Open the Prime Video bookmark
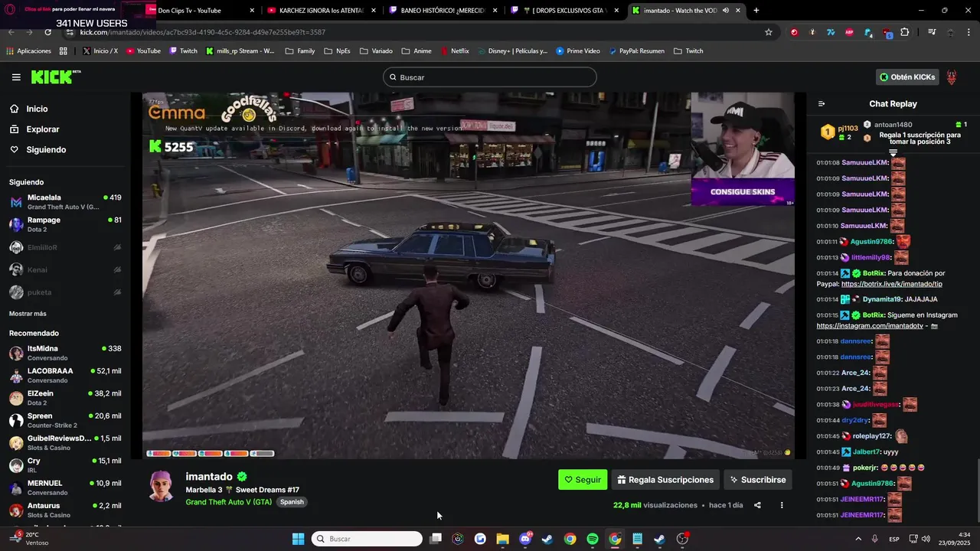This screenshot has height=551, width=980. pos(578,51)
